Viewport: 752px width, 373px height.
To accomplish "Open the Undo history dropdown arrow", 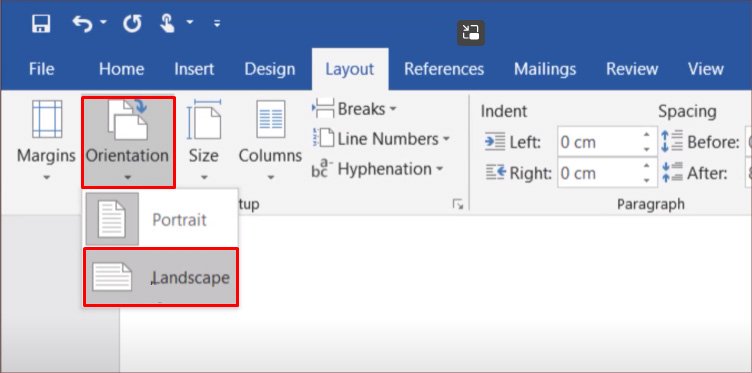I will [x=103, y=23].
